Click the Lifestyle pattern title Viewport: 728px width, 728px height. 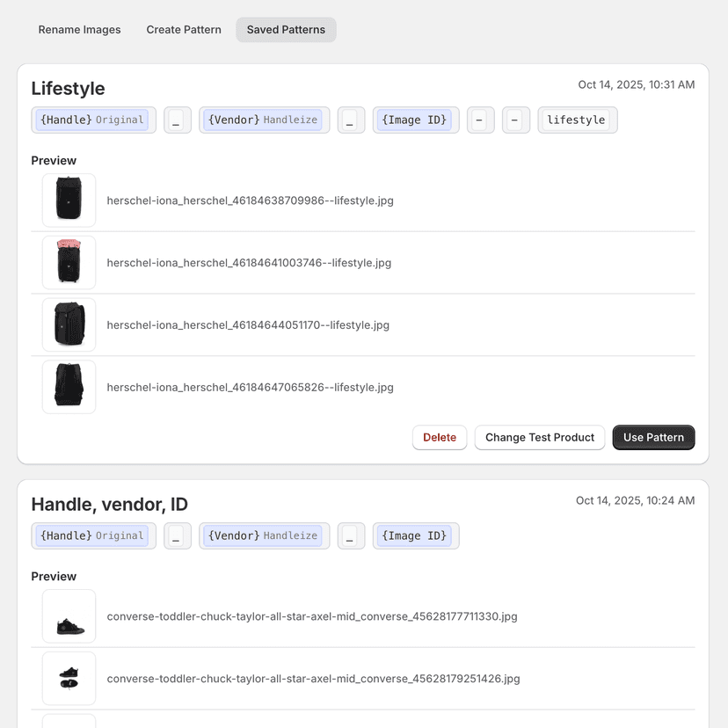click(68, 88)
